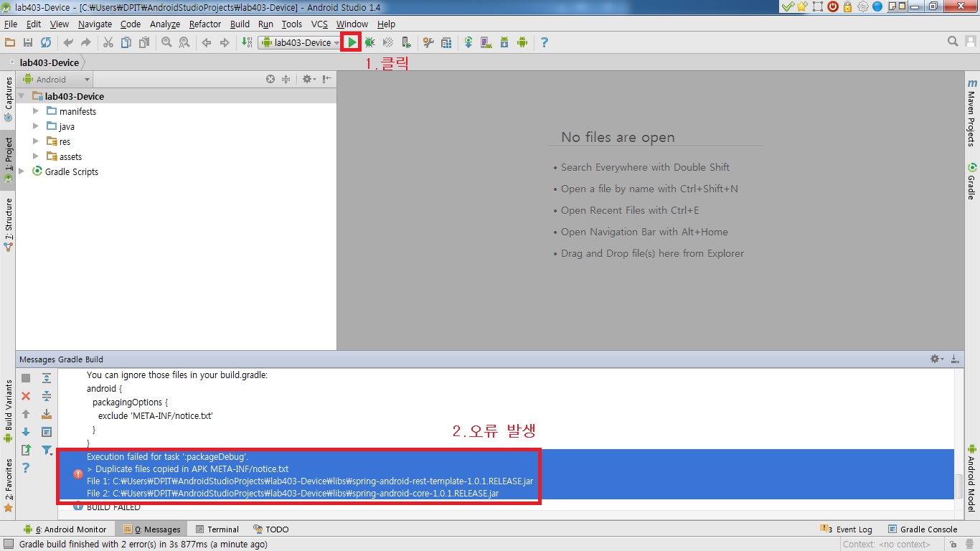980x551 pixels.
Task: Click the Save All floppy disk icon
Action: point(28,42)
